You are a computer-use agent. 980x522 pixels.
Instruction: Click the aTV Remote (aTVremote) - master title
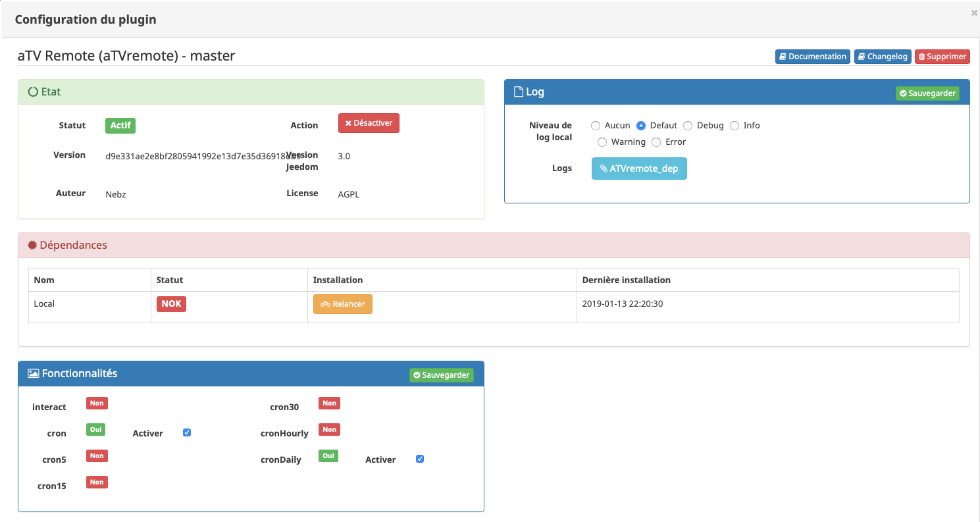tap(126, 56)
